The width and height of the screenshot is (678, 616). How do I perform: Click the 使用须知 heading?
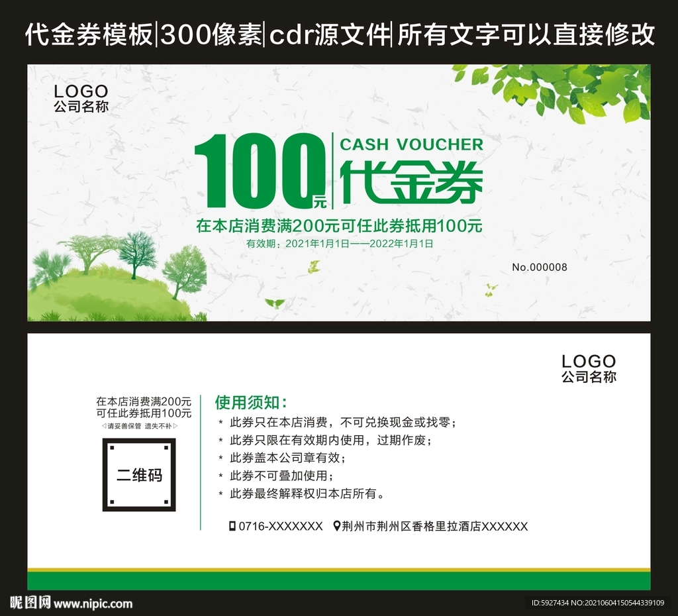(251, 402)
